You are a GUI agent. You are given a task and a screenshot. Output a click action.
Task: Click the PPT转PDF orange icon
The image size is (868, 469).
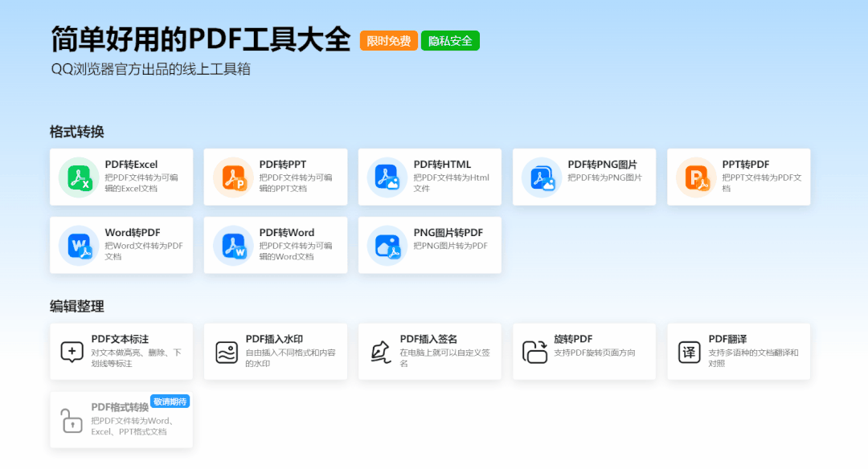(696, 177)
